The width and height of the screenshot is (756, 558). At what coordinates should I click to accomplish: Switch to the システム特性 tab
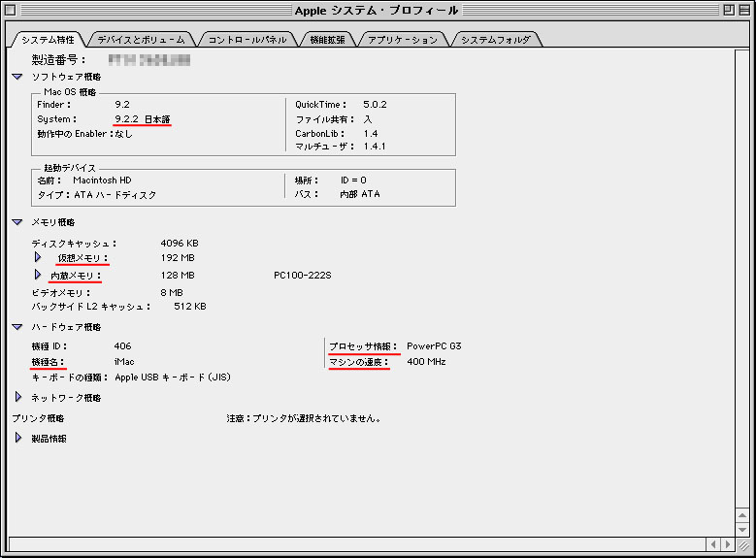click(48, 40)
